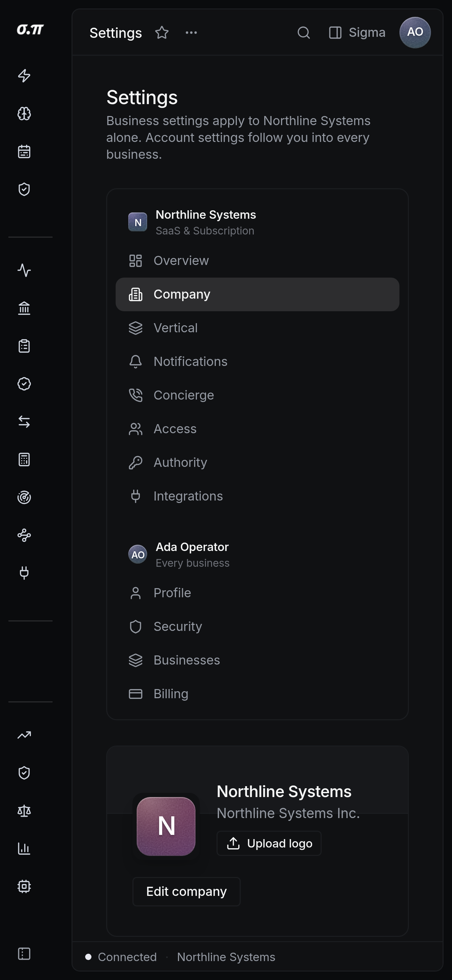Open the Businesses account settings
452x980 pixels.
tap(257, 660)
